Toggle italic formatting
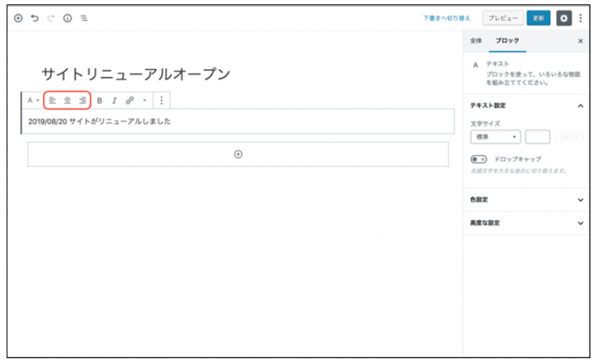Viewport: 600px width, 364px height. 114,100
